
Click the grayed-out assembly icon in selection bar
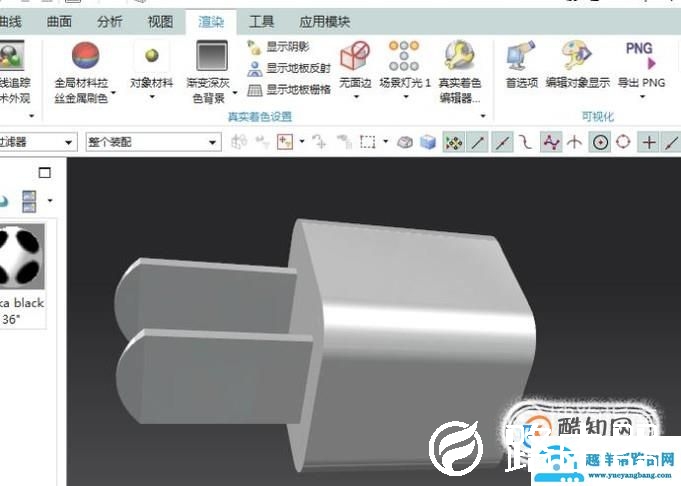[x=239, y=142]
